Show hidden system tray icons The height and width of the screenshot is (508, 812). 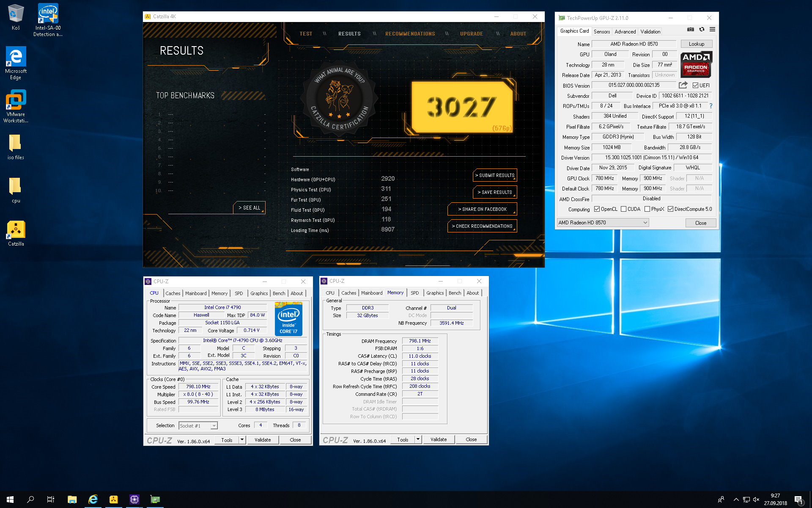(736, 500)
